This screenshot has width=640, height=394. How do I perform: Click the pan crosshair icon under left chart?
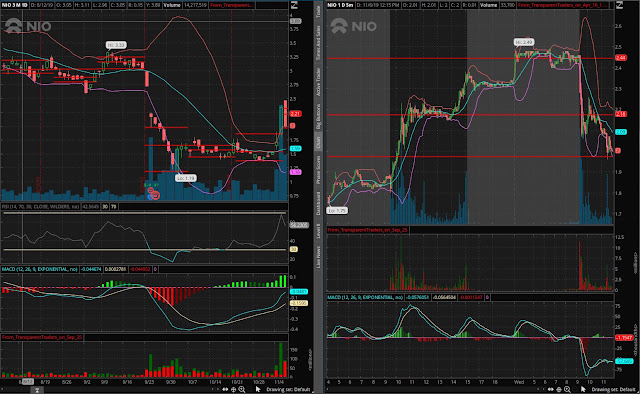point(233,390)
